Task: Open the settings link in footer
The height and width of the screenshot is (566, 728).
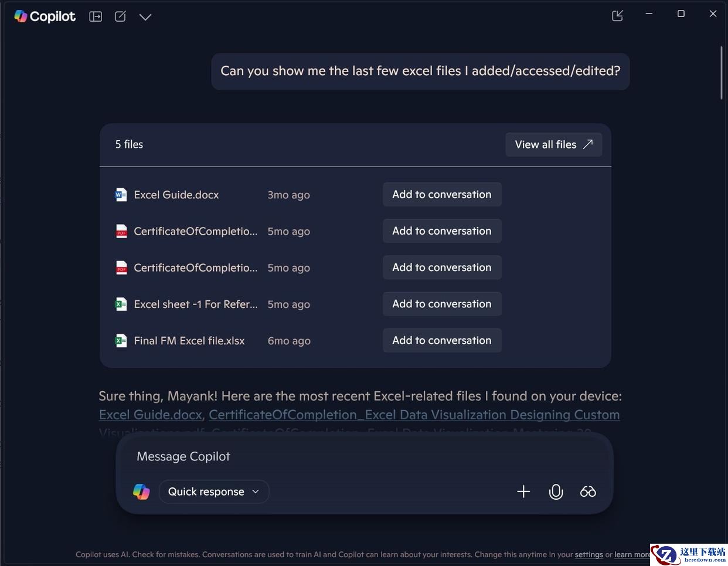Action: pyautogui.click(x=588, y=554)
